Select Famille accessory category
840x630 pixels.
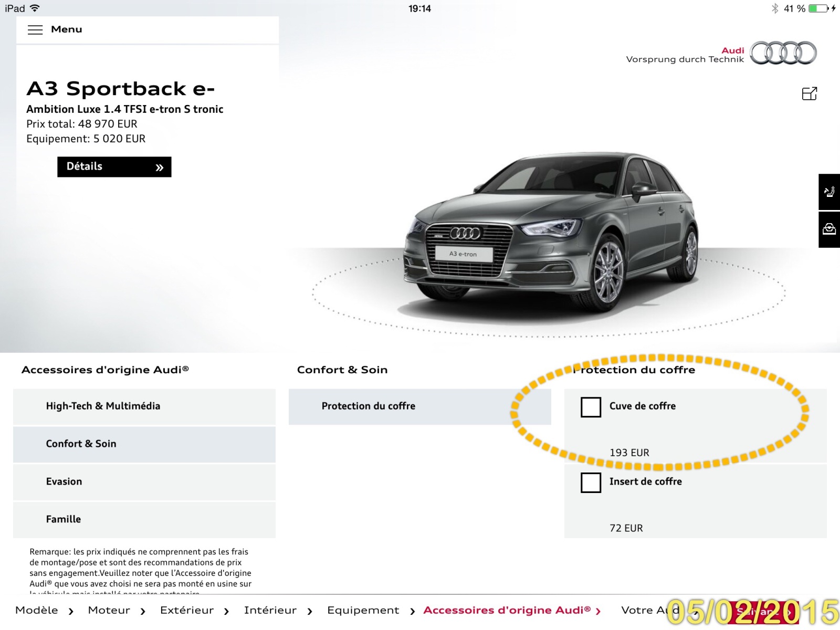click(144, 520)
